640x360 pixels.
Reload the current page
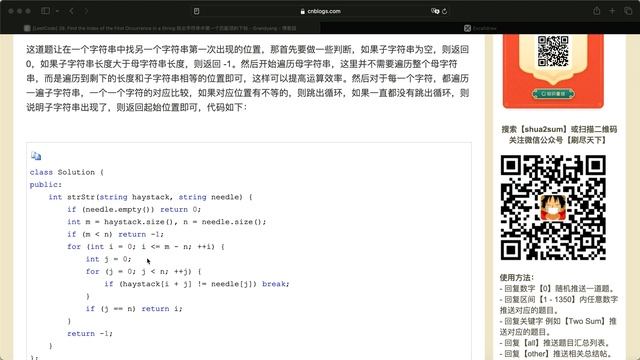coord(444,11)
